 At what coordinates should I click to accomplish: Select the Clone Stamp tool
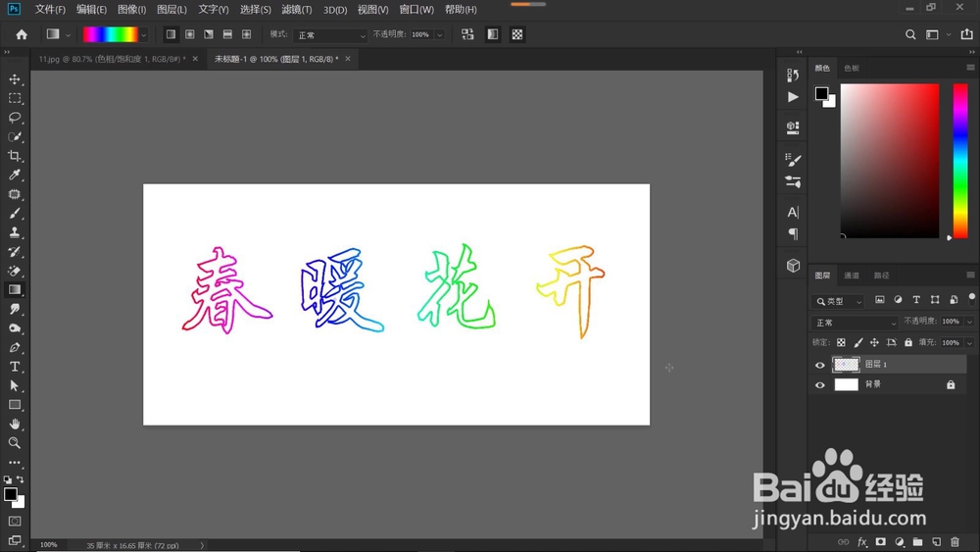[x=15, y=232]
